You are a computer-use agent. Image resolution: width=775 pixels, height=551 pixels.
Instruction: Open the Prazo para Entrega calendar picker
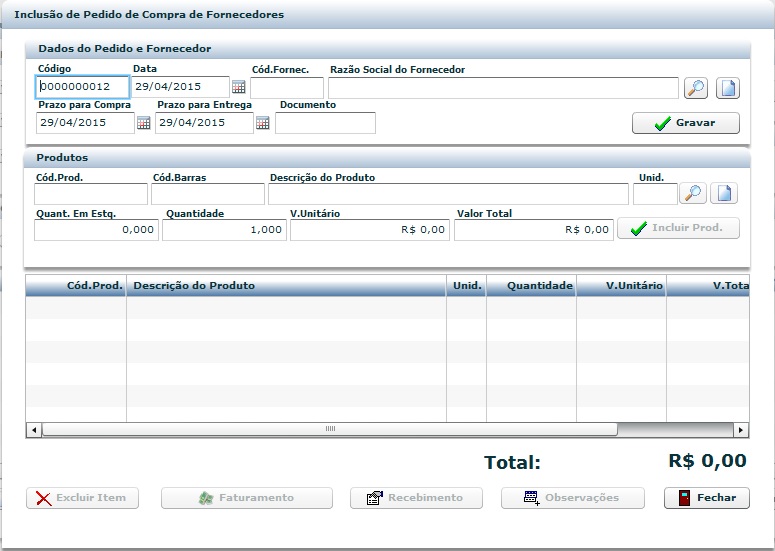pos(263,123)
